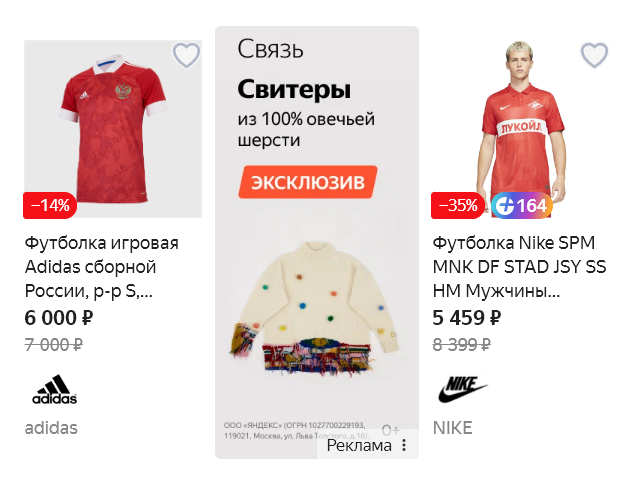Click the 5 459 ₽ price

(467, 318)
